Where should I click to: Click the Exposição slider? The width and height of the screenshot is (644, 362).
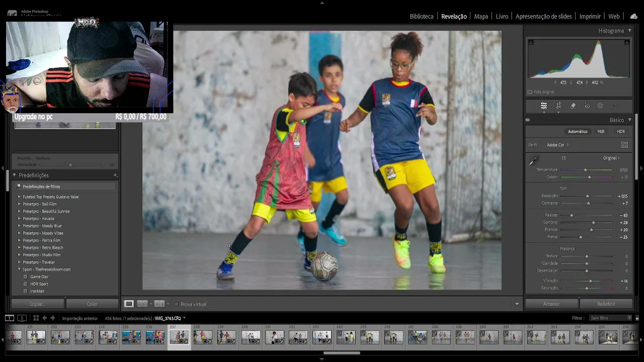[x=587, y=196]
